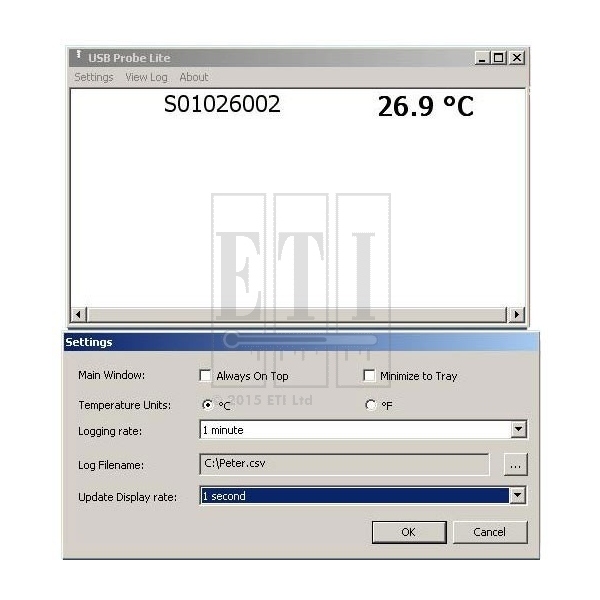The width and height of the screenshot is (600, 600).
Task: Click the probe serial S01026002
Action: 222,104
